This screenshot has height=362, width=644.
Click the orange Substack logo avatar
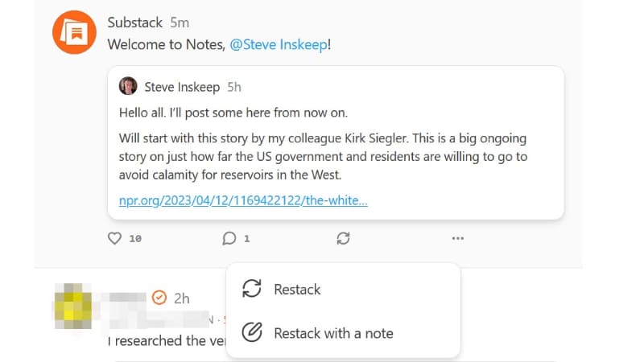75,33
